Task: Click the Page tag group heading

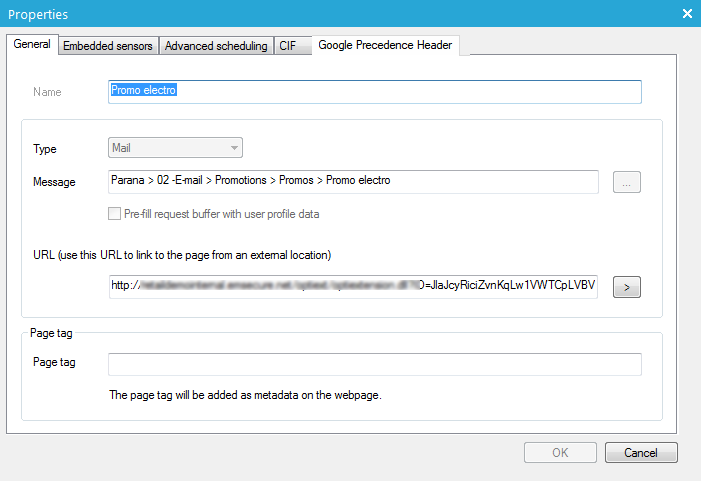Action: coord(48,333)
